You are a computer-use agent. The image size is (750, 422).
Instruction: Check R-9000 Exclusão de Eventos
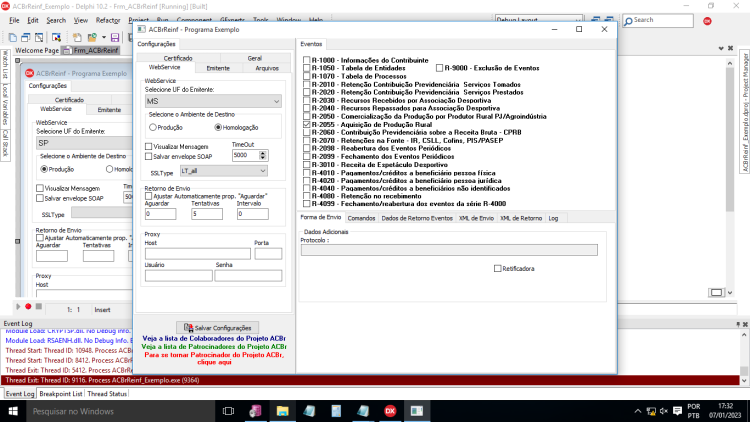click(439, 68)
